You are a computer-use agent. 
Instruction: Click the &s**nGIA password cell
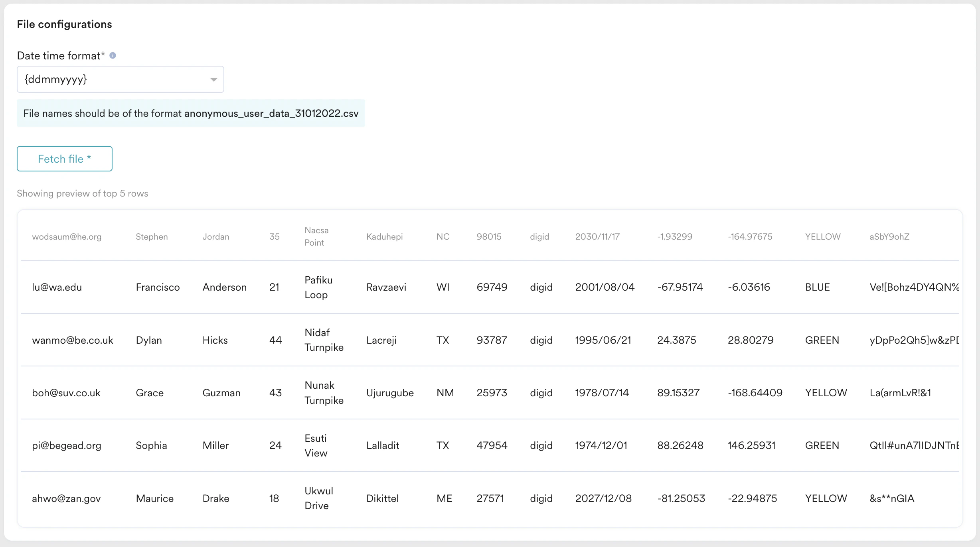pos(891,498)
